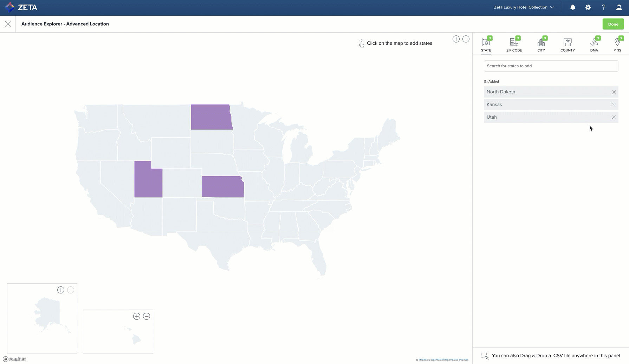Open the settings gear menu
This screenshot has width=629, height=364.
588,7
